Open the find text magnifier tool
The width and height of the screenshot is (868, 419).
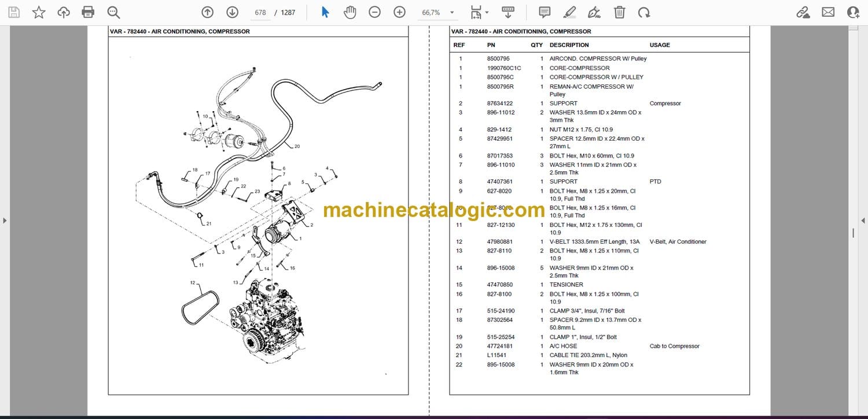tap(113, 12)
